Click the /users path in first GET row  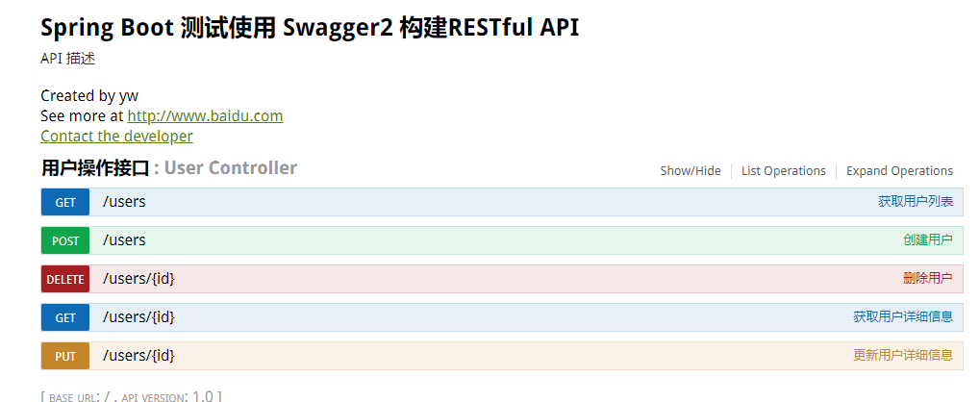[124, 202]
